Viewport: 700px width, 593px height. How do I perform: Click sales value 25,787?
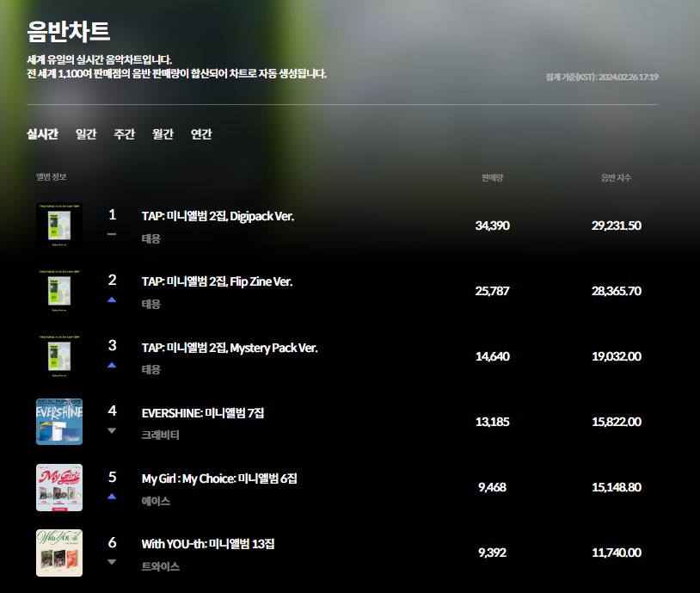493,291
